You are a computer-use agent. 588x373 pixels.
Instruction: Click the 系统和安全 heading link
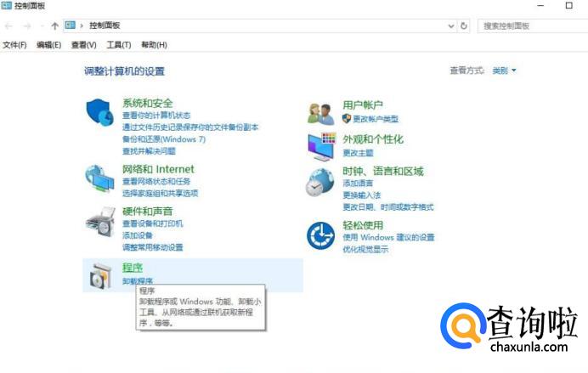pos(147,103)
